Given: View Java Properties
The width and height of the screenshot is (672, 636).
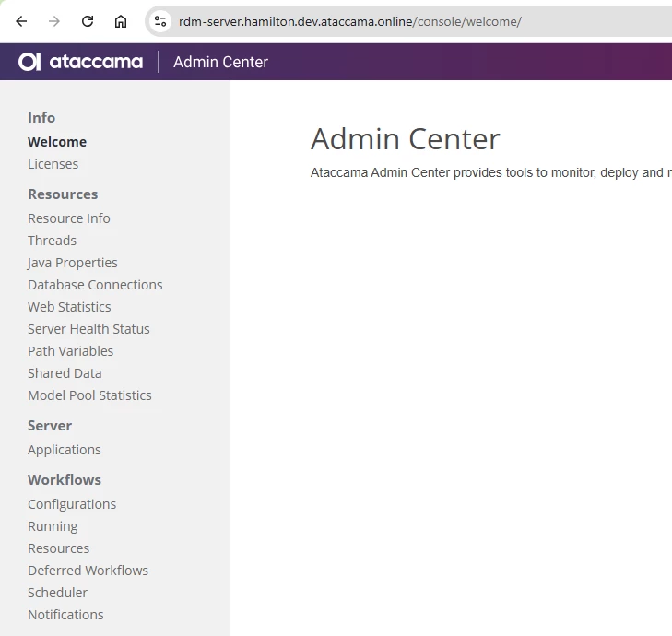Looking at the screenshot, I should 73,263.
